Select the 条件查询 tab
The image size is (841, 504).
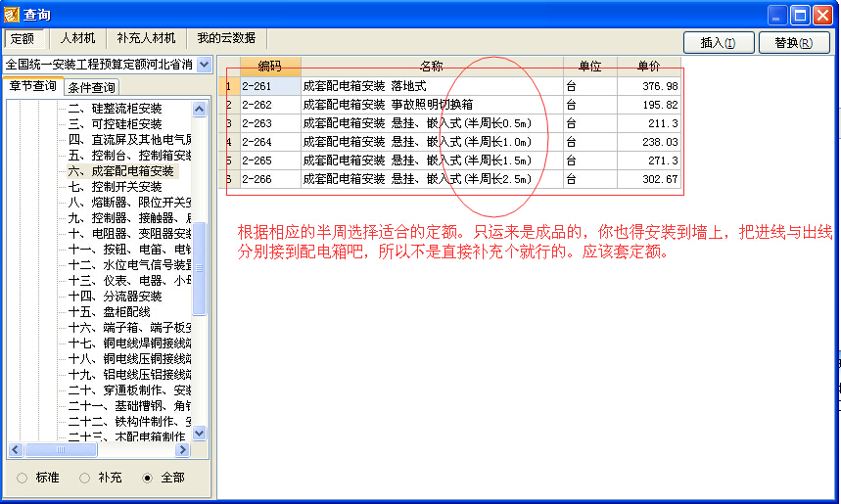pyautogui.click(x=91, y=87)
